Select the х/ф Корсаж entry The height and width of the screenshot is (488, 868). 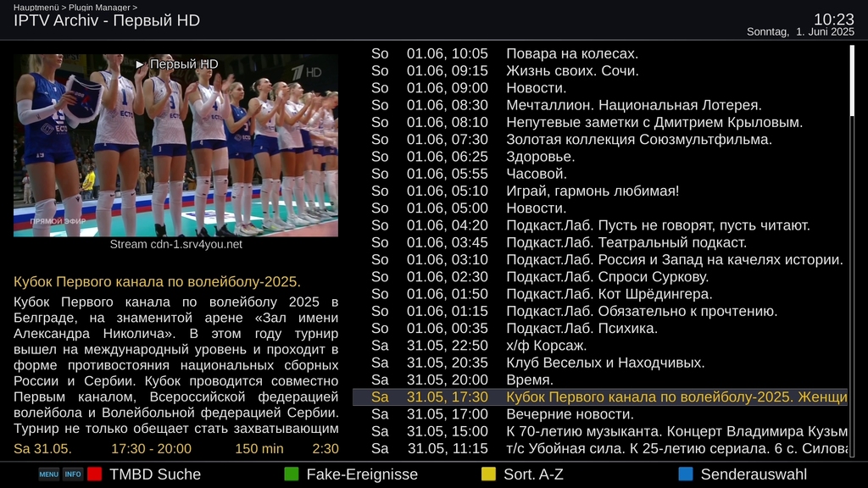(x=600, y=346)
